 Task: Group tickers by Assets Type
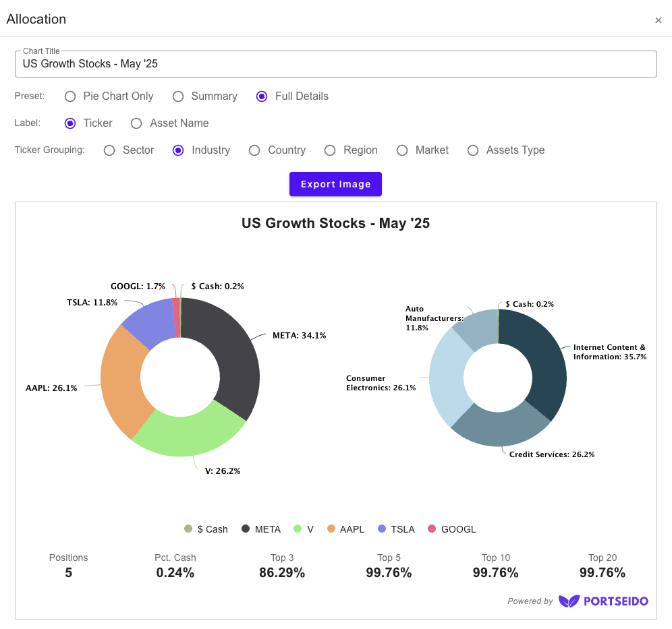pyautogui.click(x=473, y=150)
